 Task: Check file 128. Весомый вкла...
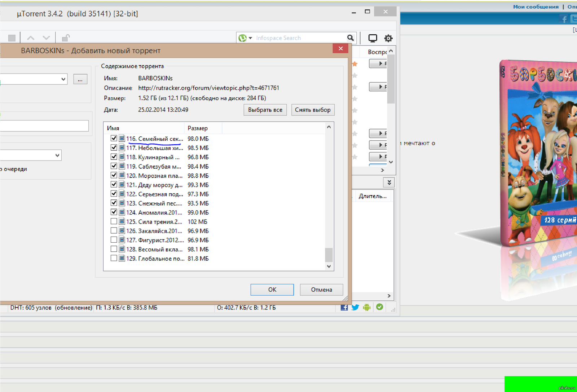[114, 249]
